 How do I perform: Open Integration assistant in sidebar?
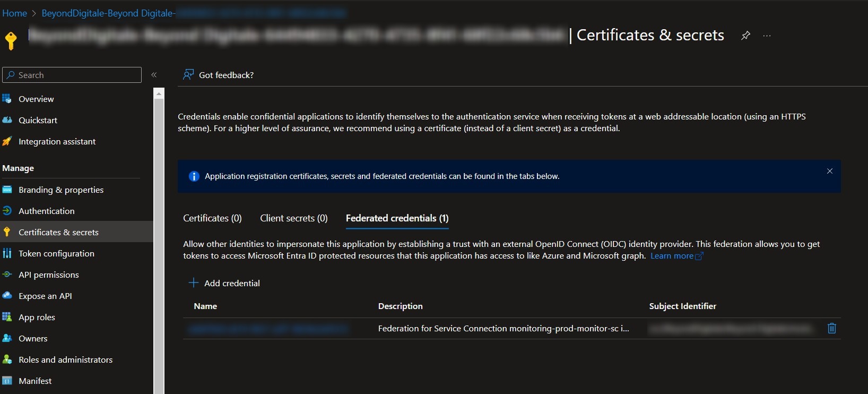(57, 141)
